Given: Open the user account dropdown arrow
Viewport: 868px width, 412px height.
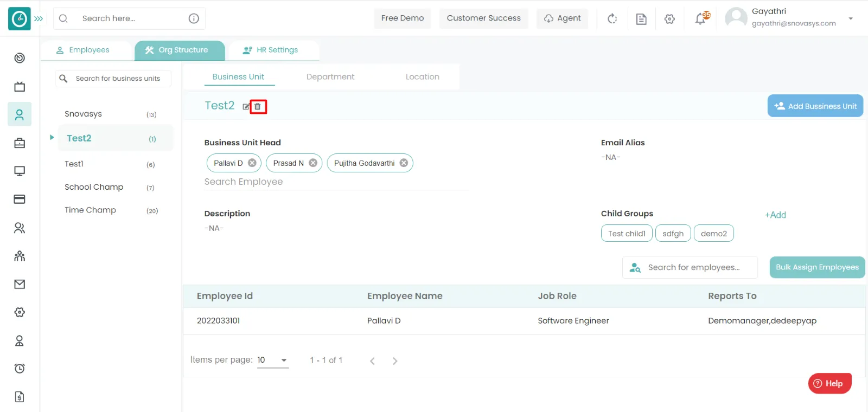Looking at the screenshot, I should (851, 18).
